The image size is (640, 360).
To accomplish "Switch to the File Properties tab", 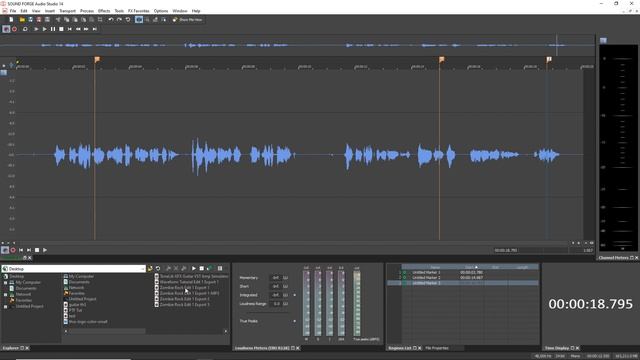I will point(437,348).
